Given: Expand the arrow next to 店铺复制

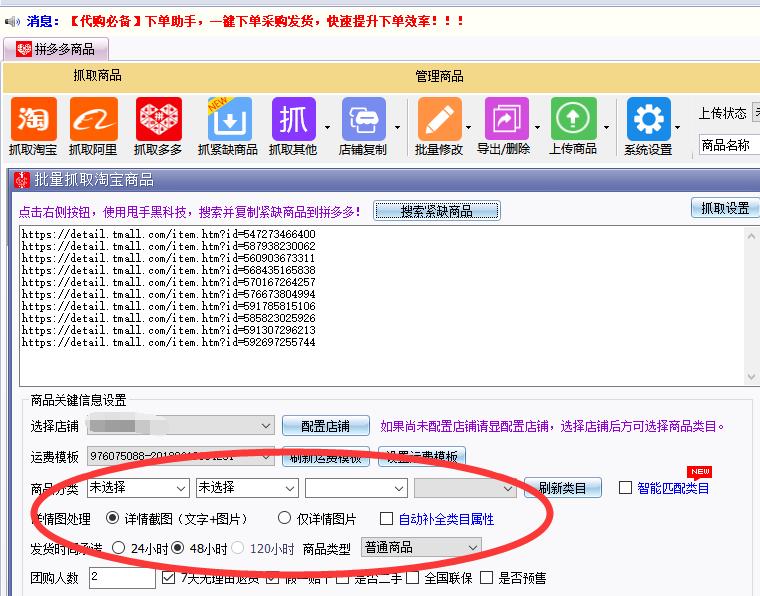Looking at the screenshot, I should pos(397,127).
